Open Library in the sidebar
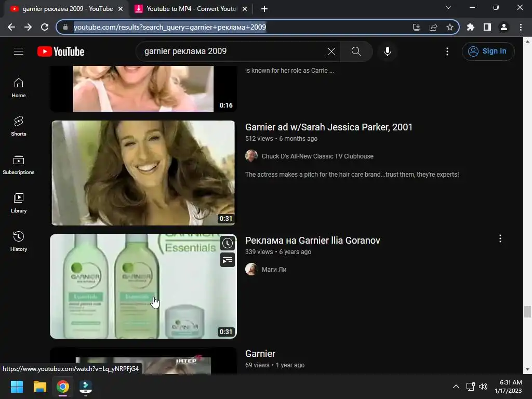This screenshot has height=399, width=532. (19, 203)
